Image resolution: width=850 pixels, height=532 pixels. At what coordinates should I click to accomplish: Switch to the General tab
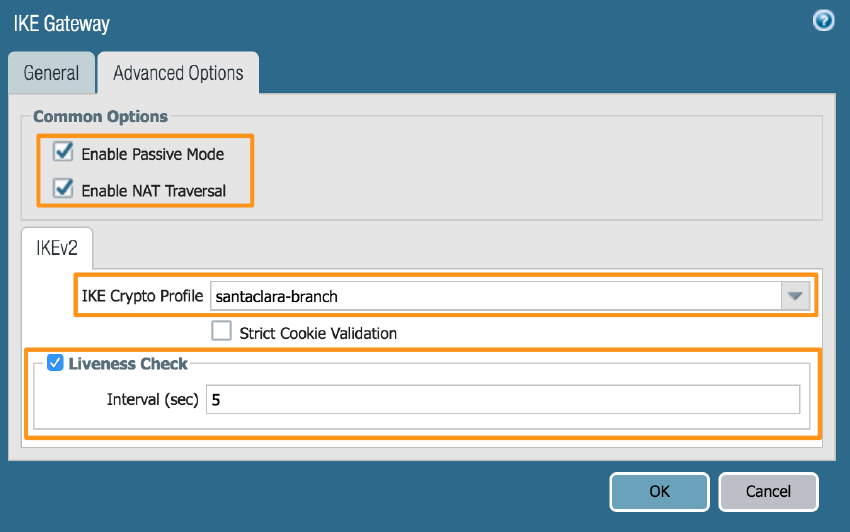[51, 73]
